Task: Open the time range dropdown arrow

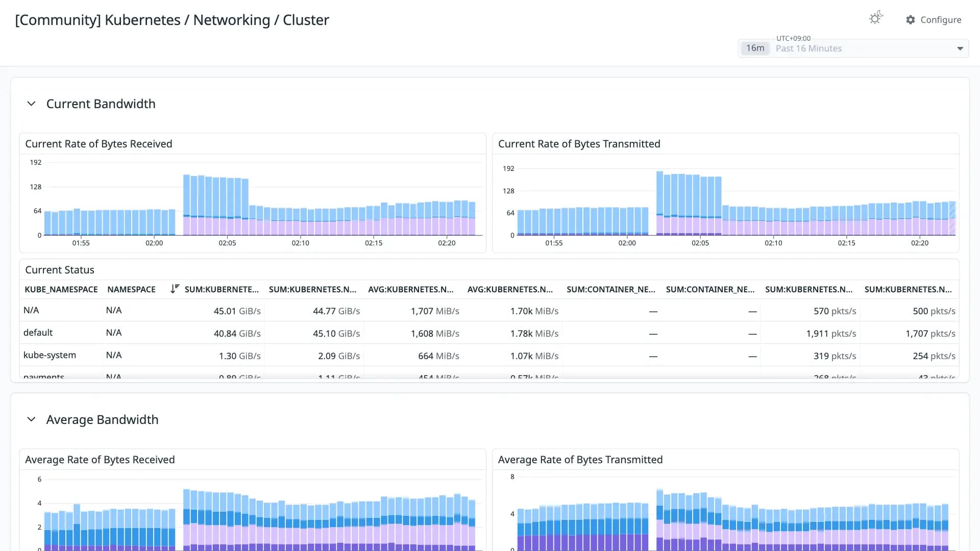Action: point(960,48)
